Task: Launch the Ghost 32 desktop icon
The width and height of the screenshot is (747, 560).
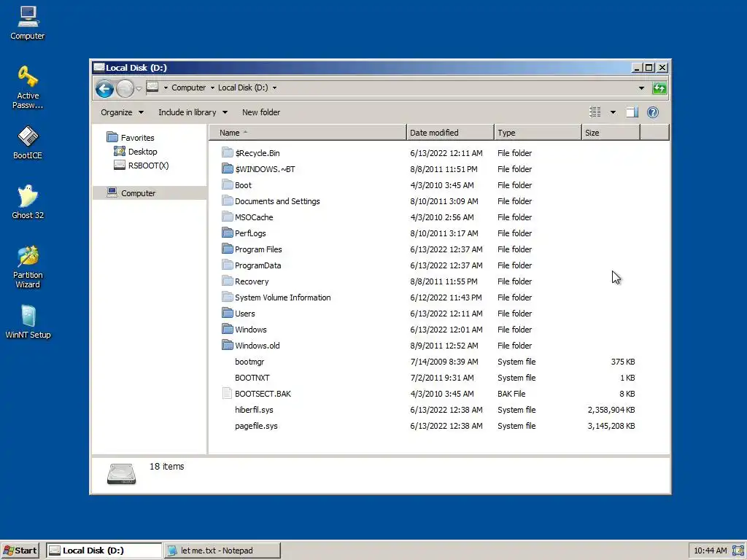Action: point(28,202)
